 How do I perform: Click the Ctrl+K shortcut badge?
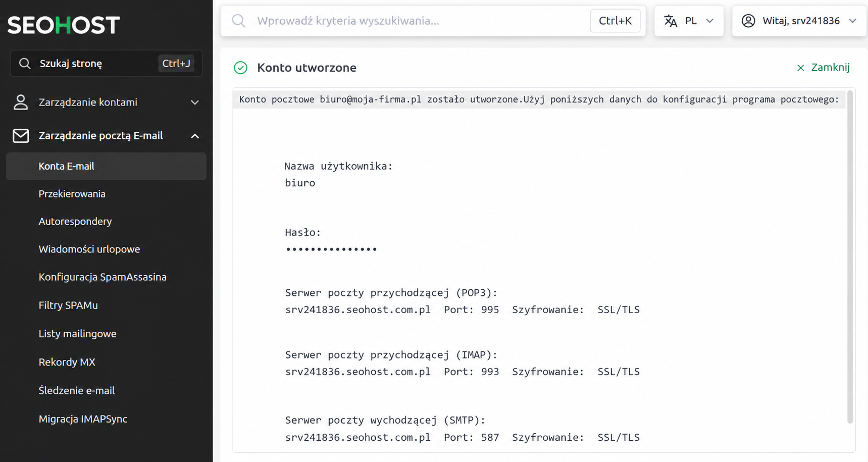(x=615, y=21)
